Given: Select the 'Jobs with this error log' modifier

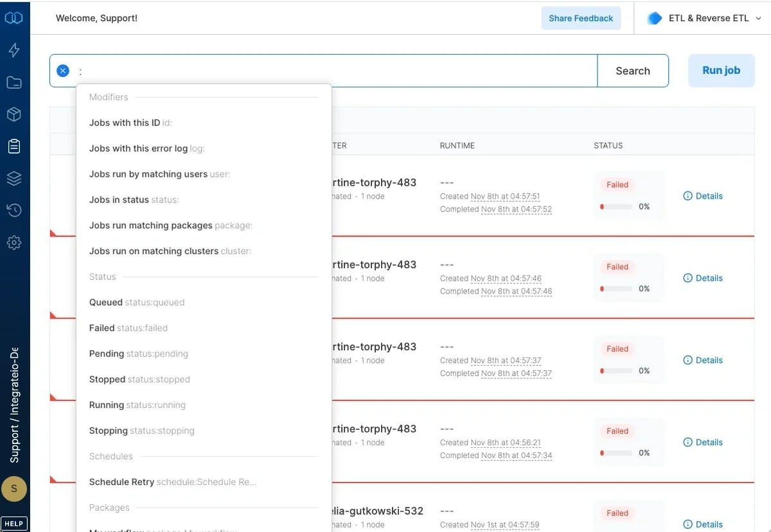Looking at the screenshot, I should coord(204,148).
